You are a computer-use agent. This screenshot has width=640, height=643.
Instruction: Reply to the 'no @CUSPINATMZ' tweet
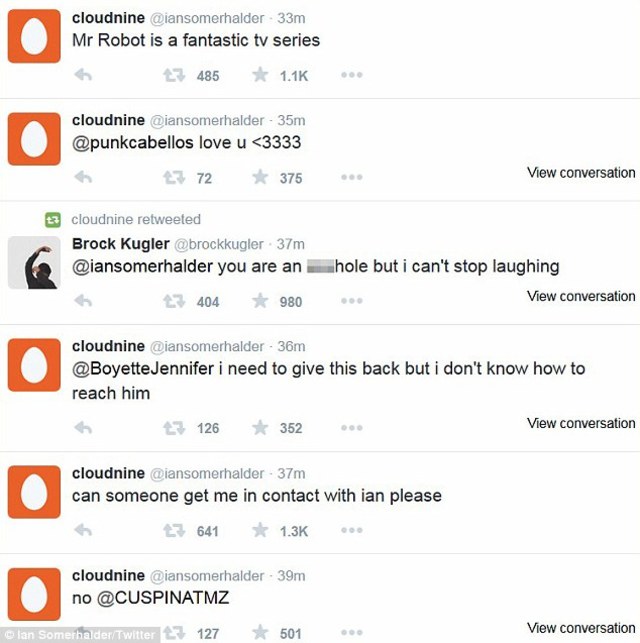(x=83, y=631)
